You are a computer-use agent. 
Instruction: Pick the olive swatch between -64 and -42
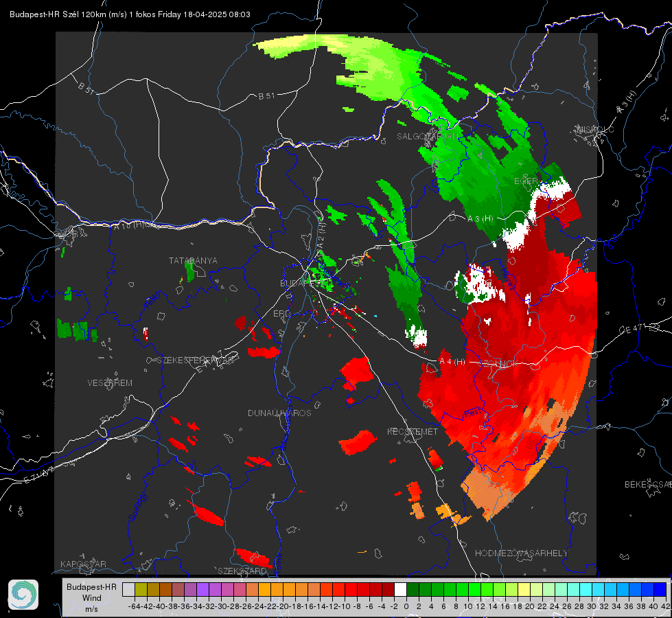click(x=141, y=589)
